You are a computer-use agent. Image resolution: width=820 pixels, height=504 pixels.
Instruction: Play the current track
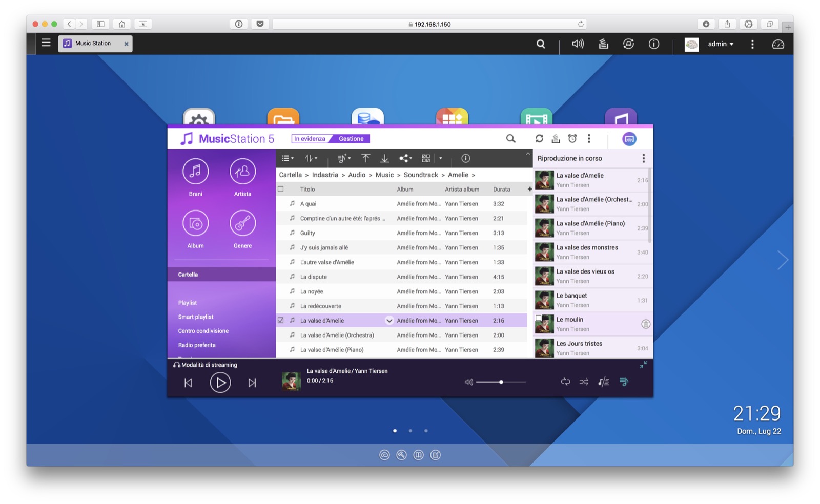click(x=220, y=383)
